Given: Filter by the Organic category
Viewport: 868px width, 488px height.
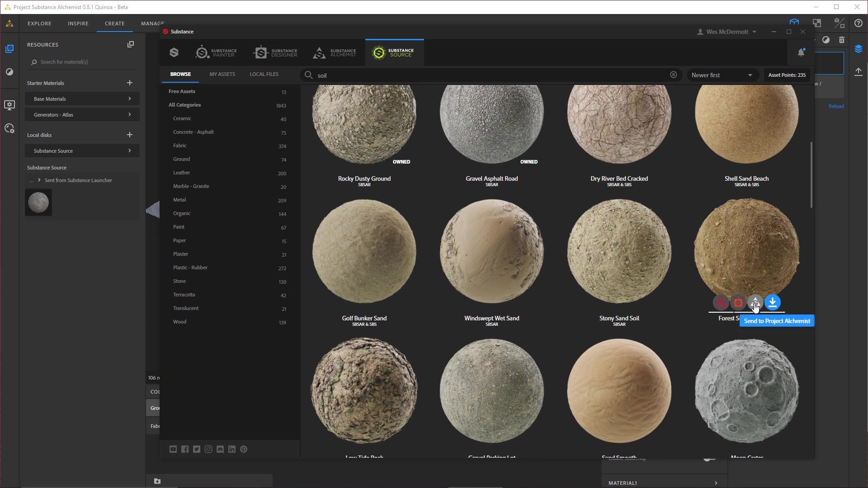Looking at the screenshot, I should click(182, 213).
